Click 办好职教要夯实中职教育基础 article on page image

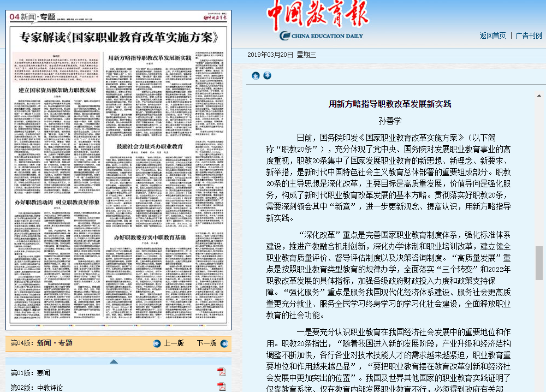coord(150,237)
